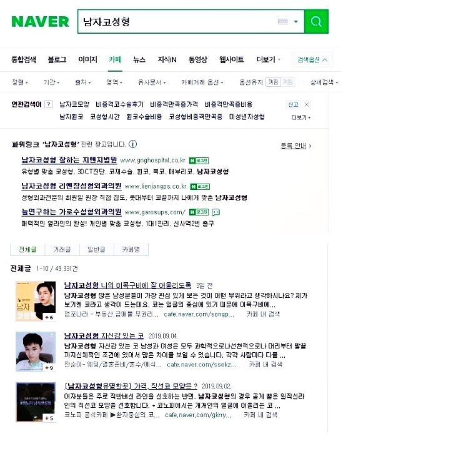
Task: Open the 유사문서 dropdown
Action: coord(151,82)
